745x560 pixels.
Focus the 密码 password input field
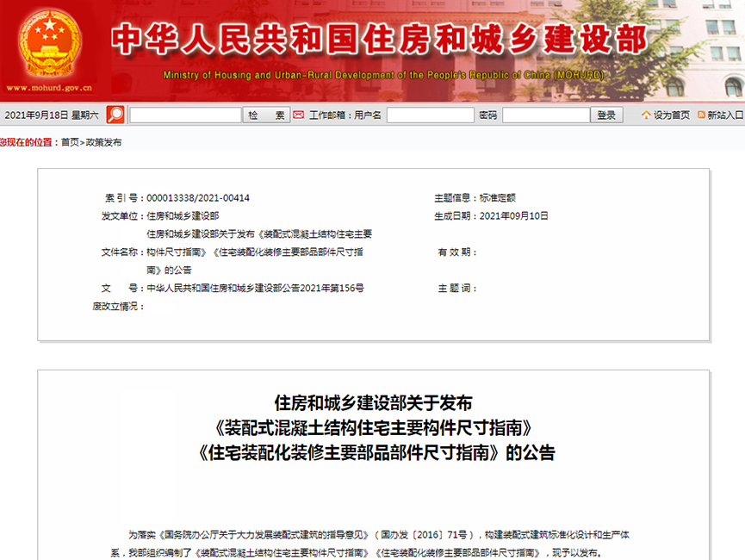coord(546,115)
